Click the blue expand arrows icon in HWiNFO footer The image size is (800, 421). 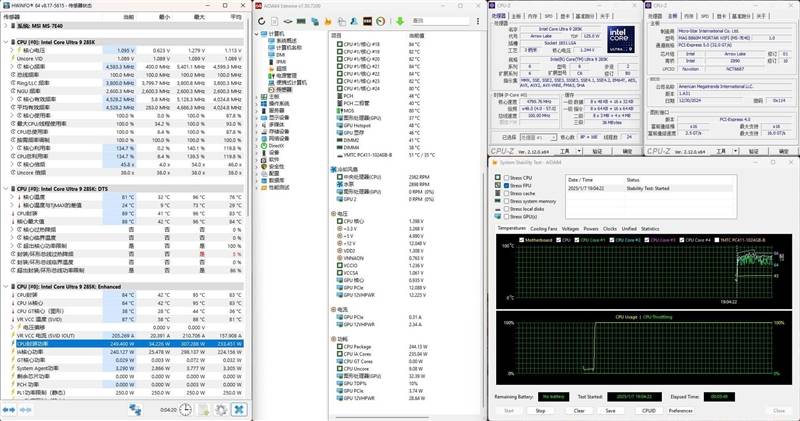pyautogui.click(x=9, y=410)
